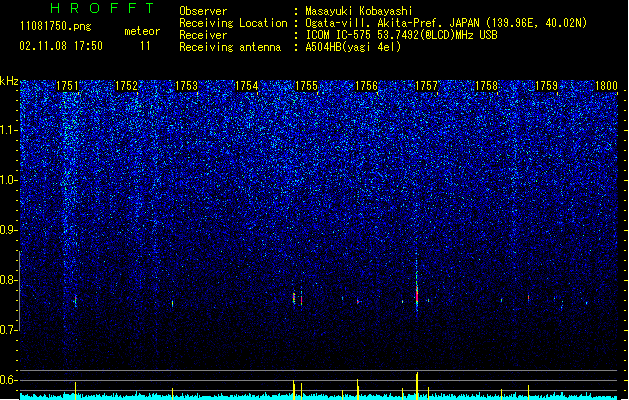Click the tallest yellow intensity spike near 1757
629x400 pixels.
pos(417,386)
